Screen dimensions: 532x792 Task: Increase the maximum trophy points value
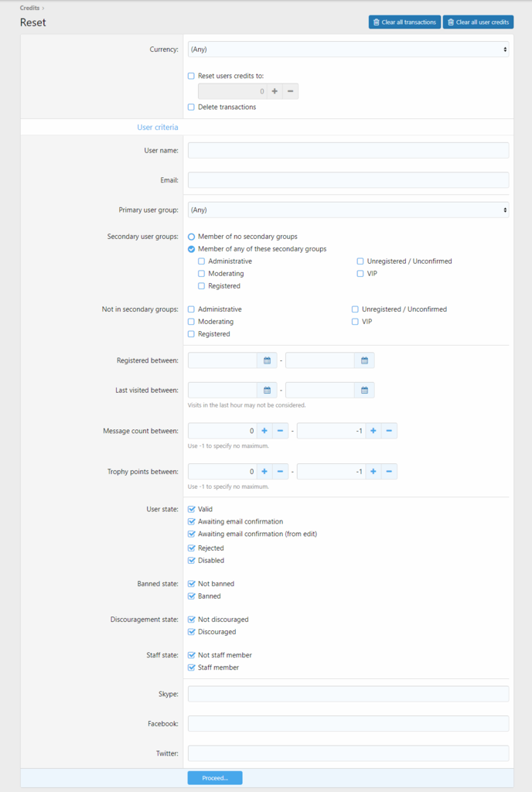point(373,471)
